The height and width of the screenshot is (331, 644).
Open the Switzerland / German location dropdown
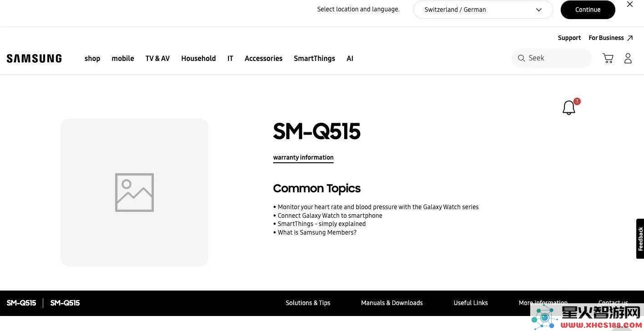[483, 10]
